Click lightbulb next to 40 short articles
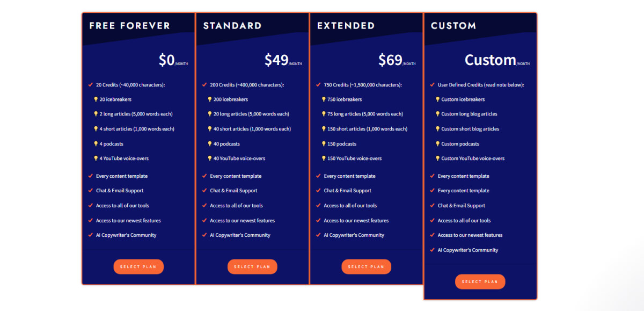This screenshot has height=311, width=644. click(x=210, y=129)
